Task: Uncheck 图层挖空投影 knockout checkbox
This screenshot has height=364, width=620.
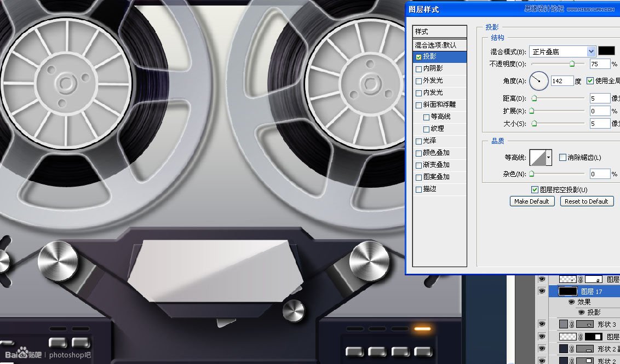Action: pos(535,190)
